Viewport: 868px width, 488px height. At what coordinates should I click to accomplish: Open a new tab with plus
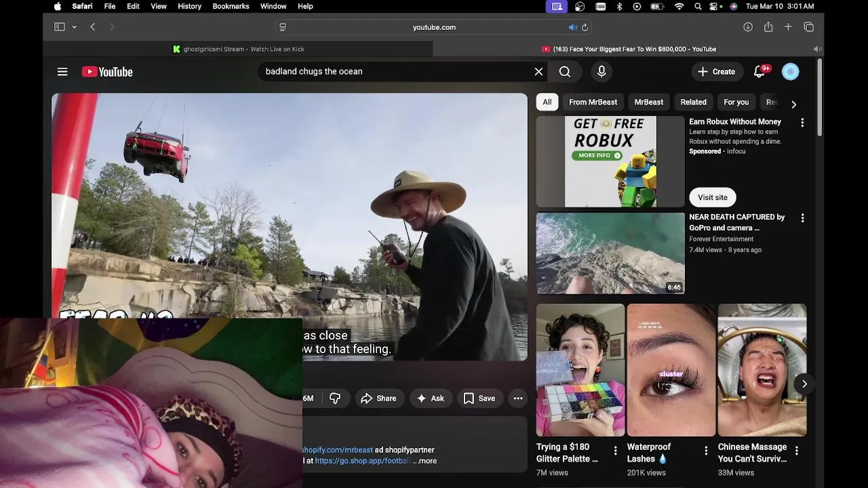pos(788,27)
